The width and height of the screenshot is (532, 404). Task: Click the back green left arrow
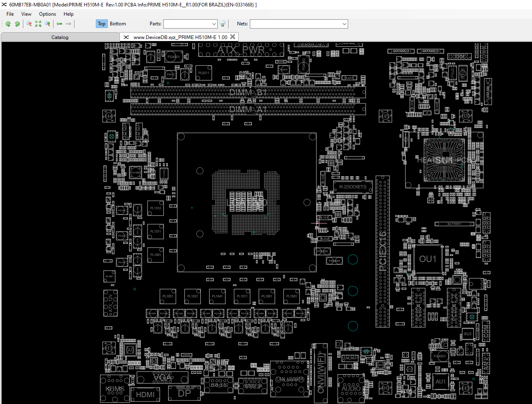pos(59,24)
